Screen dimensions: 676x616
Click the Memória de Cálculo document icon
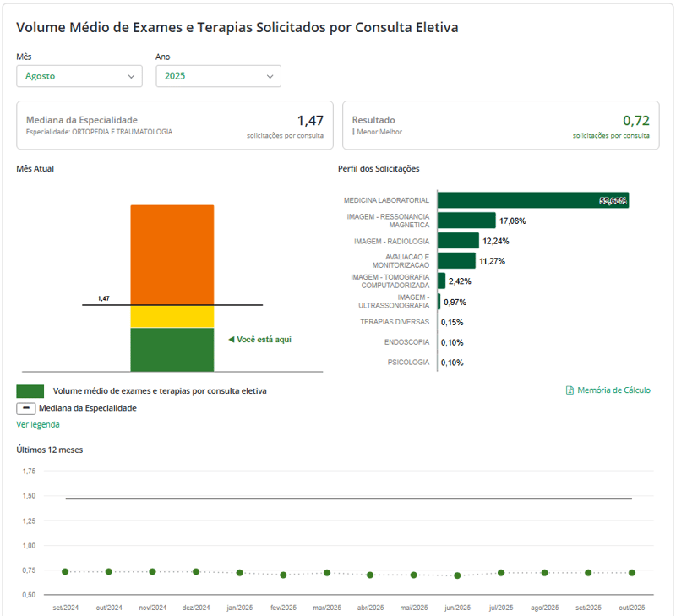(x=570, y=390)
